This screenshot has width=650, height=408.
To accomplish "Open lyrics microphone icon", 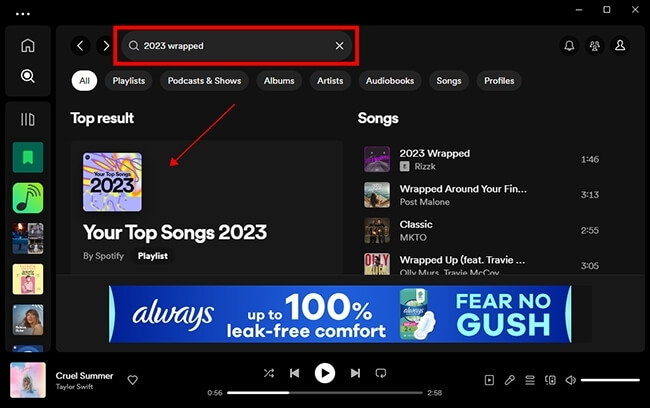I will tap(510, 380).
